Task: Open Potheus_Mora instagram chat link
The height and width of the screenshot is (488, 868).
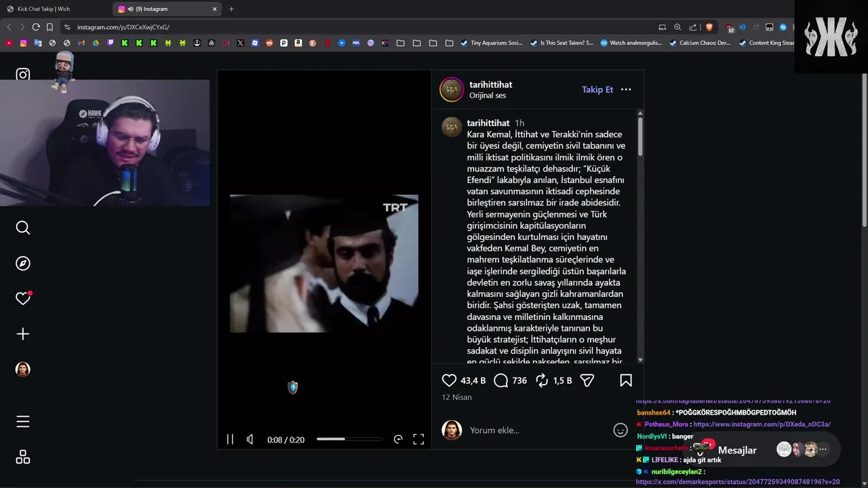Action: [x=762, y=424]
